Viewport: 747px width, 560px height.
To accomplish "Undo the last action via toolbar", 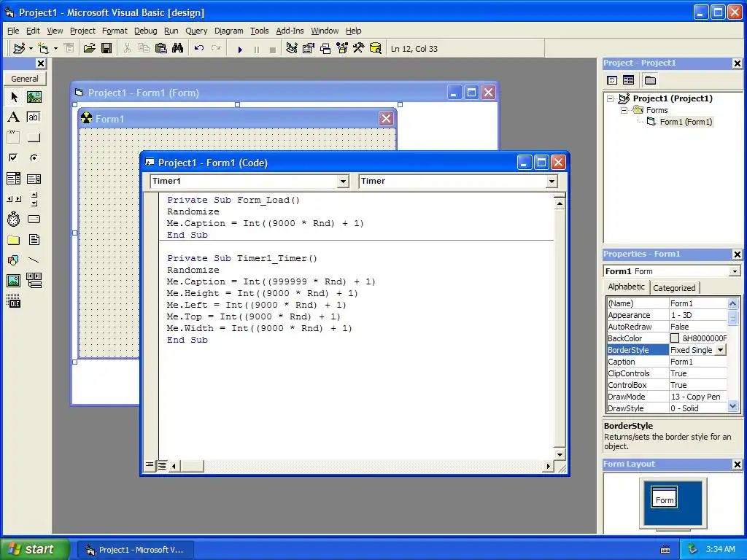I will (x=198, y=48).
